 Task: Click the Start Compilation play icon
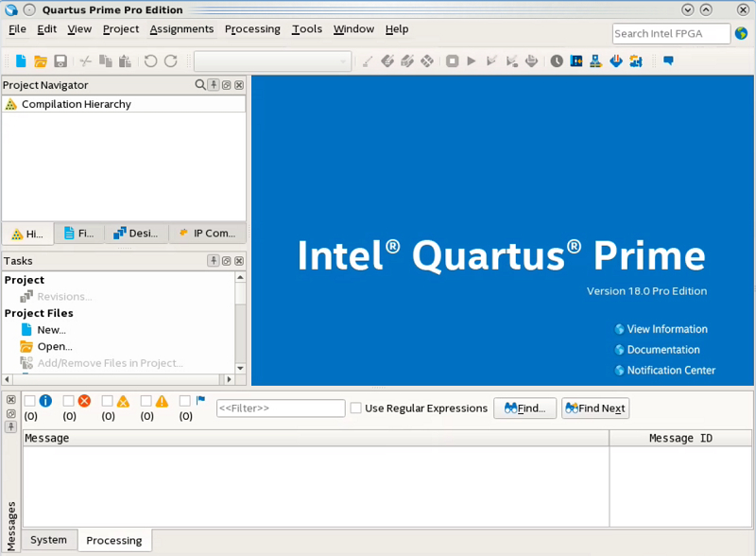coord(472,61)
